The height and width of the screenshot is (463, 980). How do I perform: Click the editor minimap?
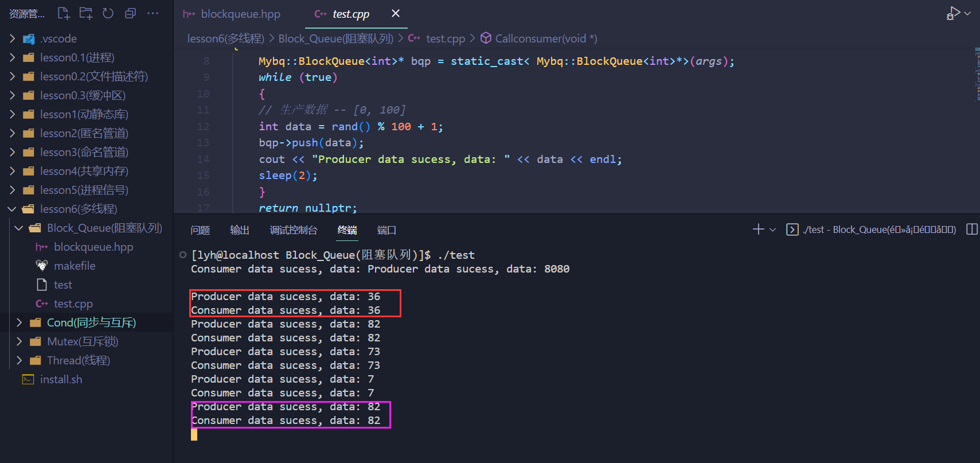click(977, 75)
